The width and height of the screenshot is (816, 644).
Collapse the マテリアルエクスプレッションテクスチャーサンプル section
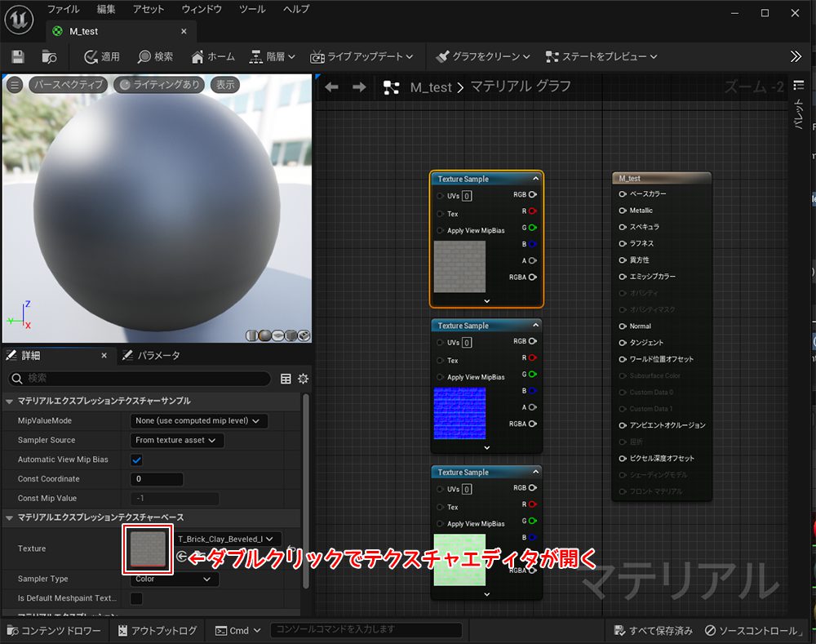coord(10,401)
